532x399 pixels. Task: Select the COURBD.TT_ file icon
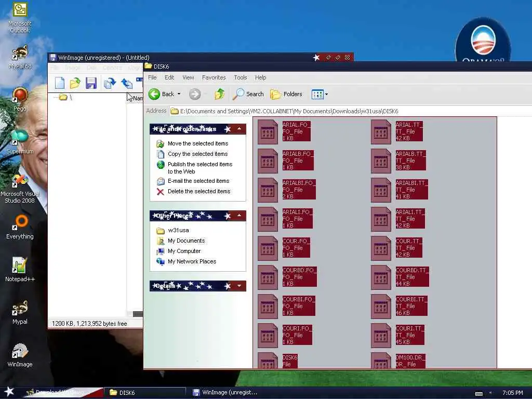click(381, 277)
